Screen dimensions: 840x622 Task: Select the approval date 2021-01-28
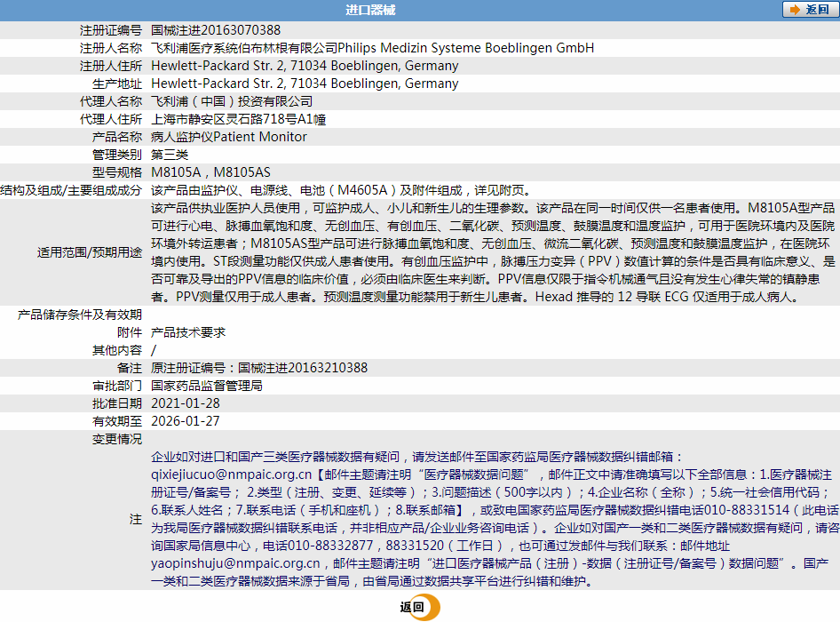[186, 403]
